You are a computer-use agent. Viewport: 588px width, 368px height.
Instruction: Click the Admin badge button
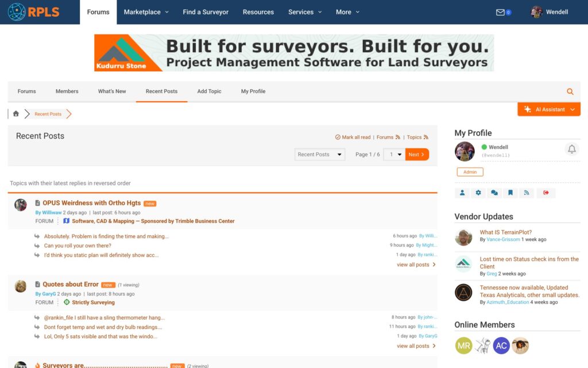(x=470, y=172)
